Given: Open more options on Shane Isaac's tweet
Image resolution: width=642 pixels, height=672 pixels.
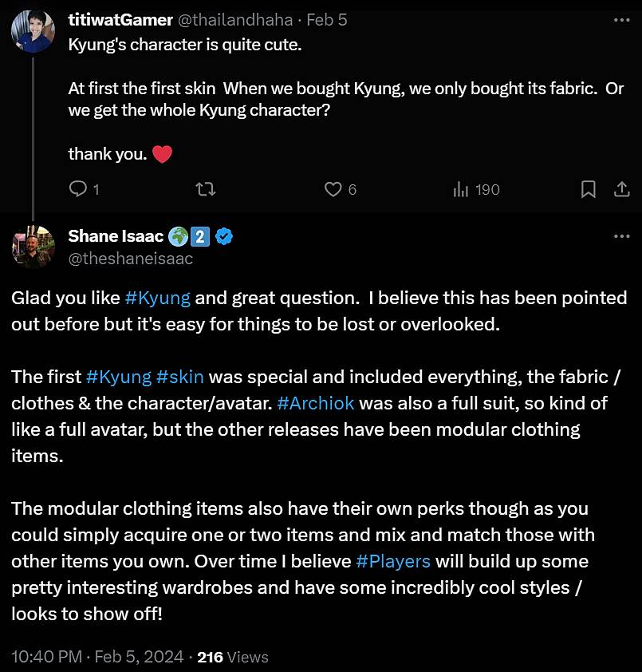Looking at the screenshot, I should pos(620,236).
